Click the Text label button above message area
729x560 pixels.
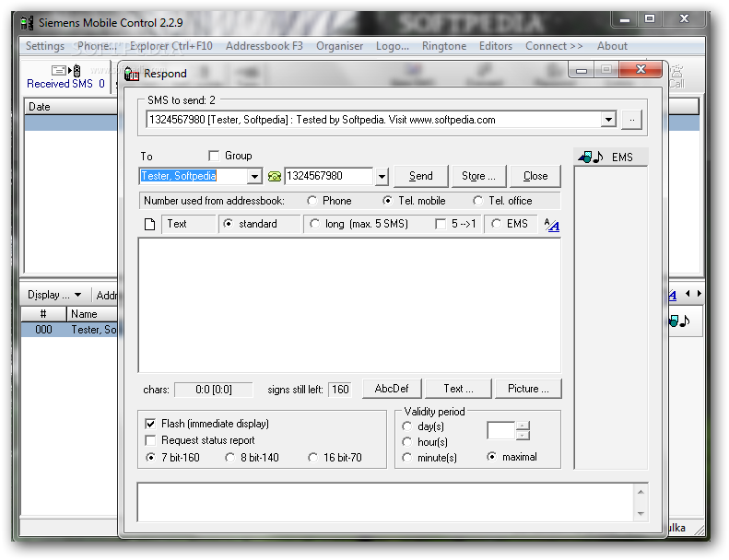(x=188, y=224)
